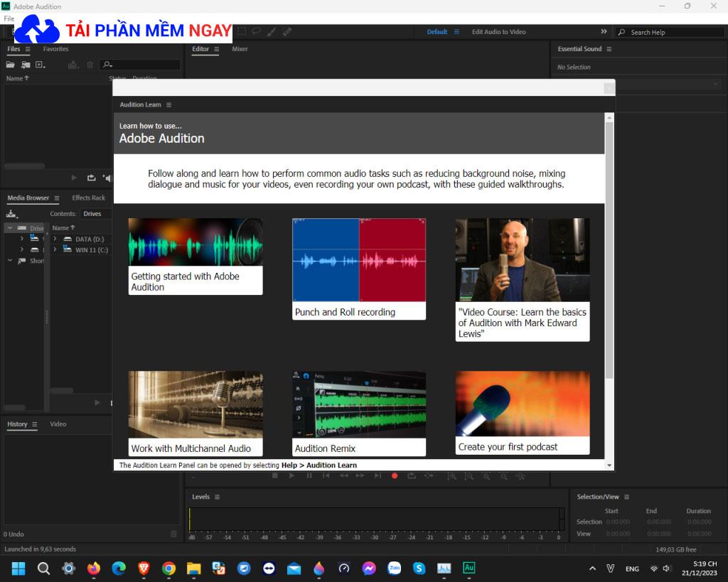The width and height of the screenshot is (728, 582).
Task: Open the Windows Start menu
Action: click(18, 568)
